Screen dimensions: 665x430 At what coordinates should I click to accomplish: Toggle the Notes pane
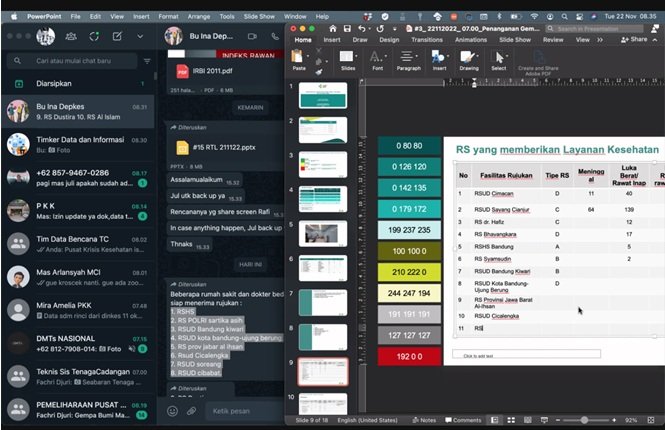(424, 420)
